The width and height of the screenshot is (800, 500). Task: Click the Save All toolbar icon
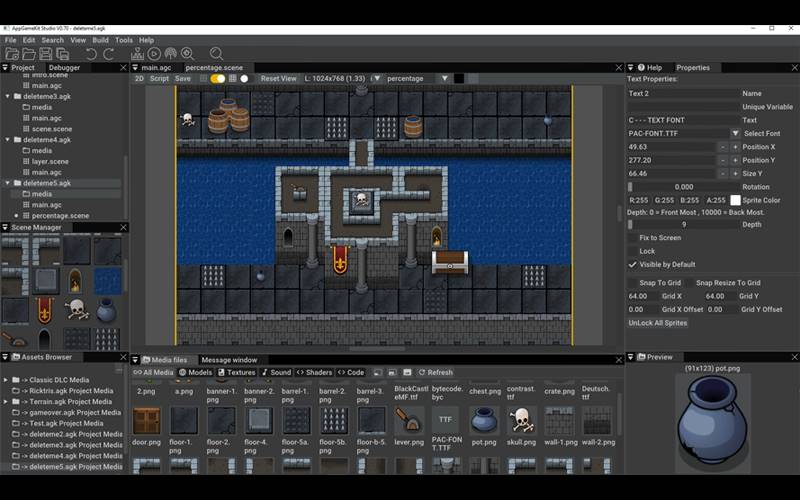62,53
